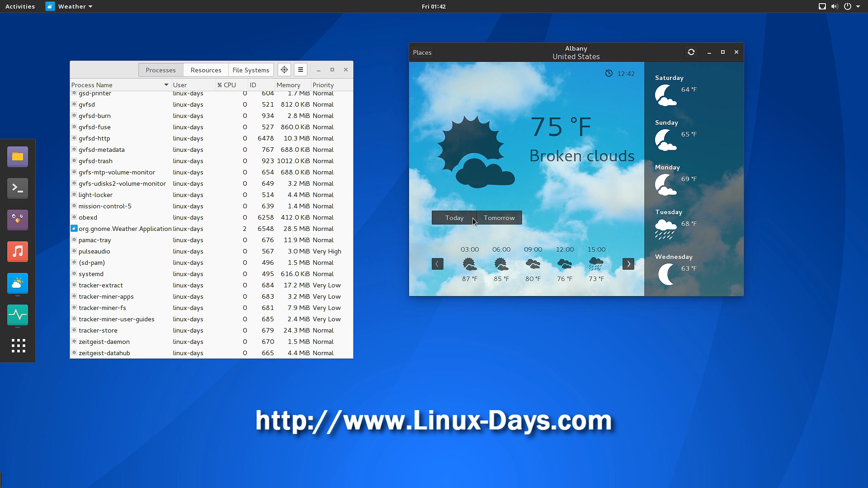
Task: Click the 03:00 forecast weather icon
Action: point(469,264)
